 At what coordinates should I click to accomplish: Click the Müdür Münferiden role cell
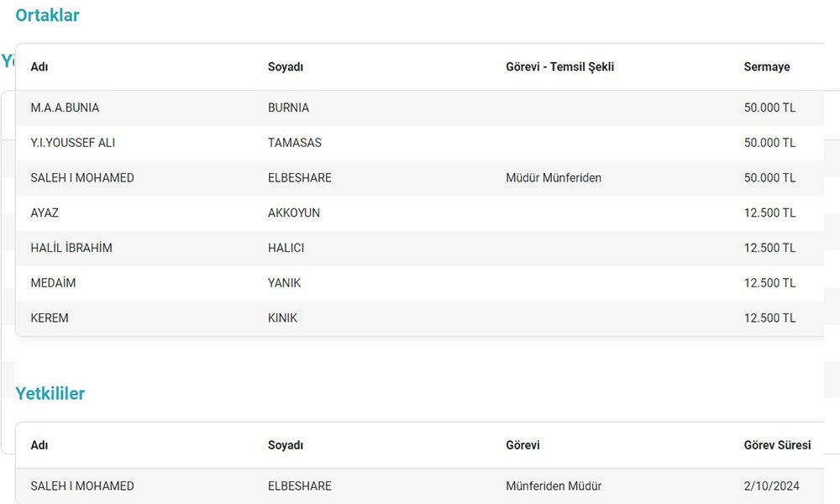tap(554, 178)
